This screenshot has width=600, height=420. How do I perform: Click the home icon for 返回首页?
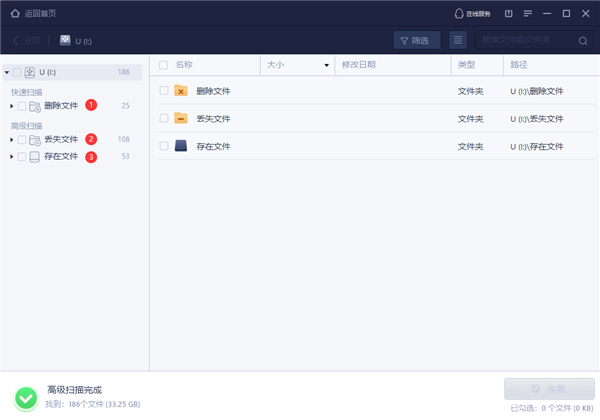click(x=15, y=13)
